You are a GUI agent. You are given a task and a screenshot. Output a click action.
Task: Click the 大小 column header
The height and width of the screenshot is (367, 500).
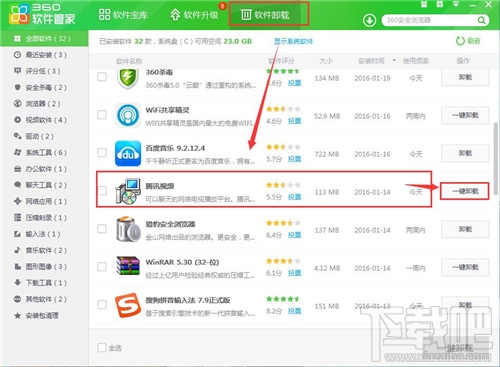(326, 61)
